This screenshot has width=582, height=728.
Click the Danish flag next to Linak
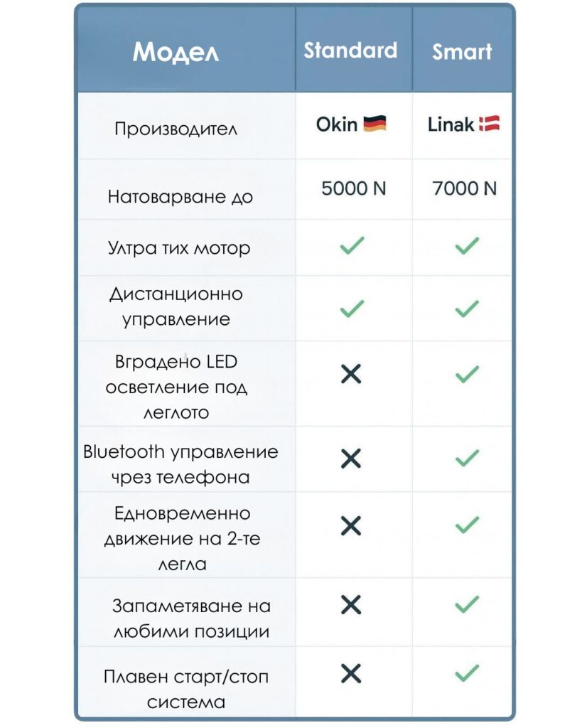pos(489,124)
